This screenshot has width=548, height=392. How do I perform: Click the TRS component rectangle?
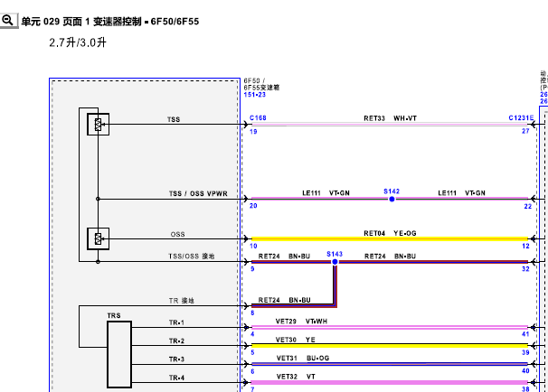119,354
